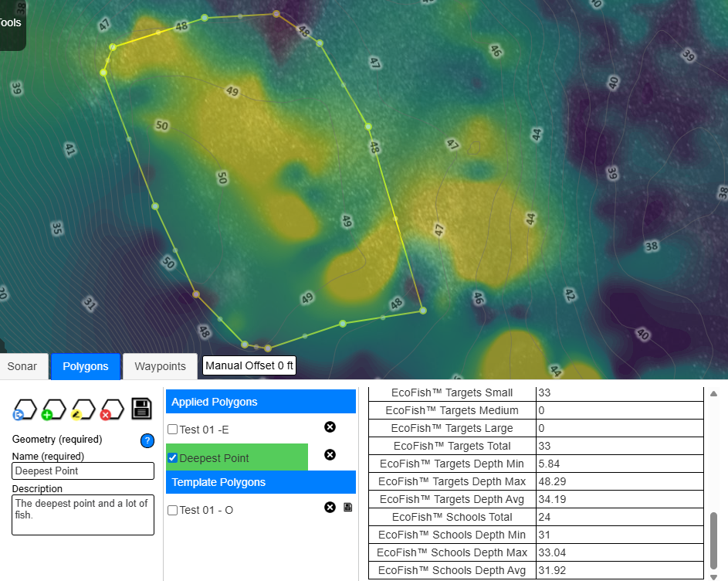728x581 pixels.
Task: Click the import polygon icon with blue arrow
Action: (x=25, y=409)
